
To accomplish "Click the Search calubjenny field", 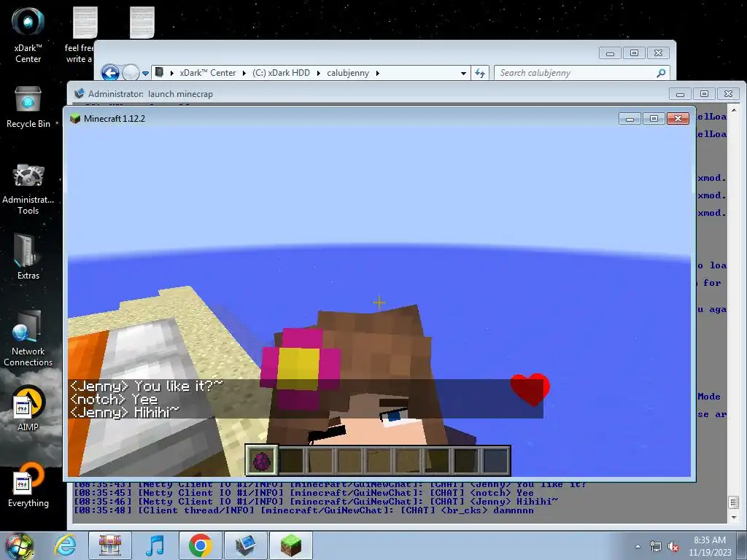I will pyautogui.click(x=581, y=73).
